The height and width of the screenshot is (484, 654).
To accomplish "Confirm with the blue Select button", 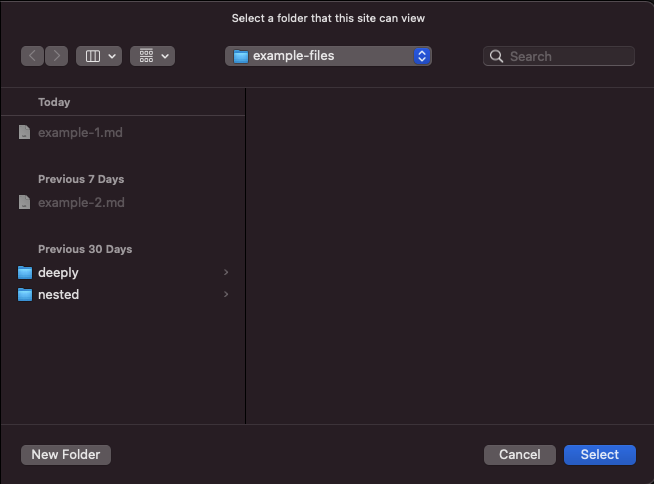I will pos(599,454).
